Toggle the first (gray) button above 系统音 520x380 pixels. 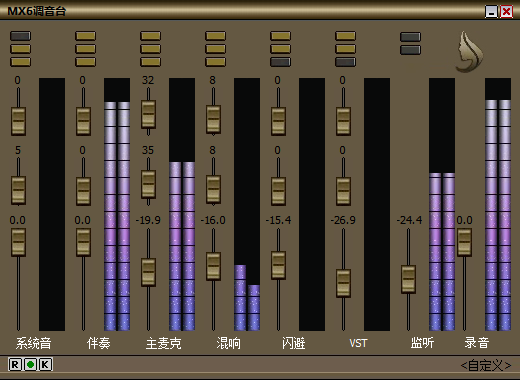point(21,36)
